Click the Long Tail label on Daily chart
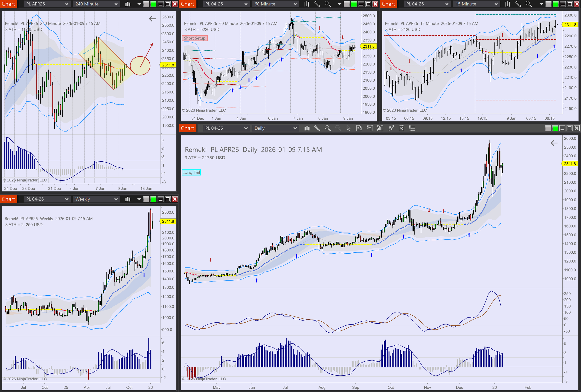Viewport: 581px width, 392px height. click(191, 172)
